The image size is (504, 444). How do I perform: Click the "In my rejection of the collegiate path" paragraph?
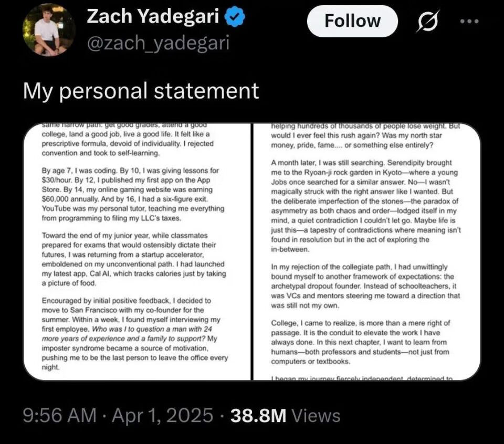click(x=365, y=286)
